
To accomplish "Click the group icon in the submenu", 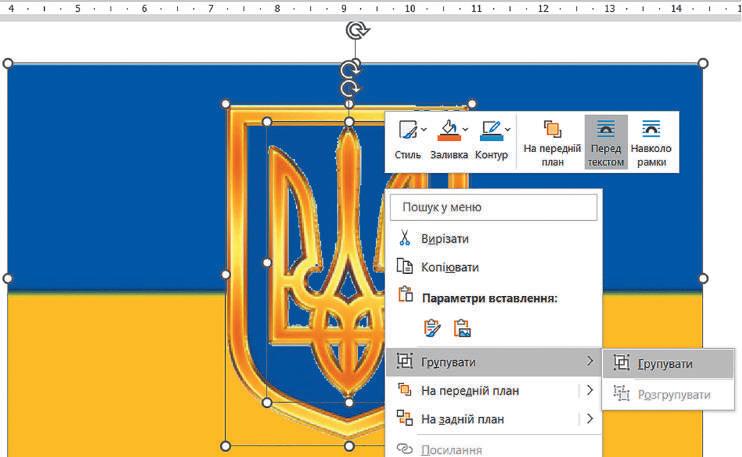I will click(621, 362).
